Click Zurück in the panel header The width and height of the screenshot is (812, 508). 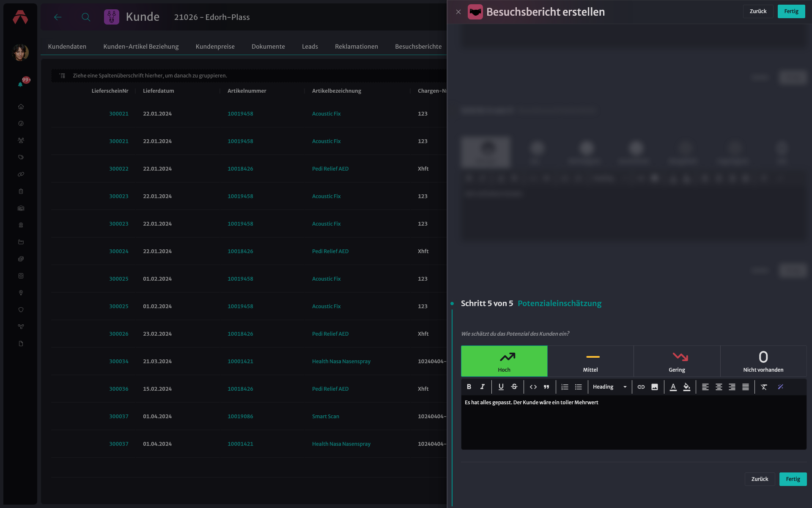(x=758, y=11)
